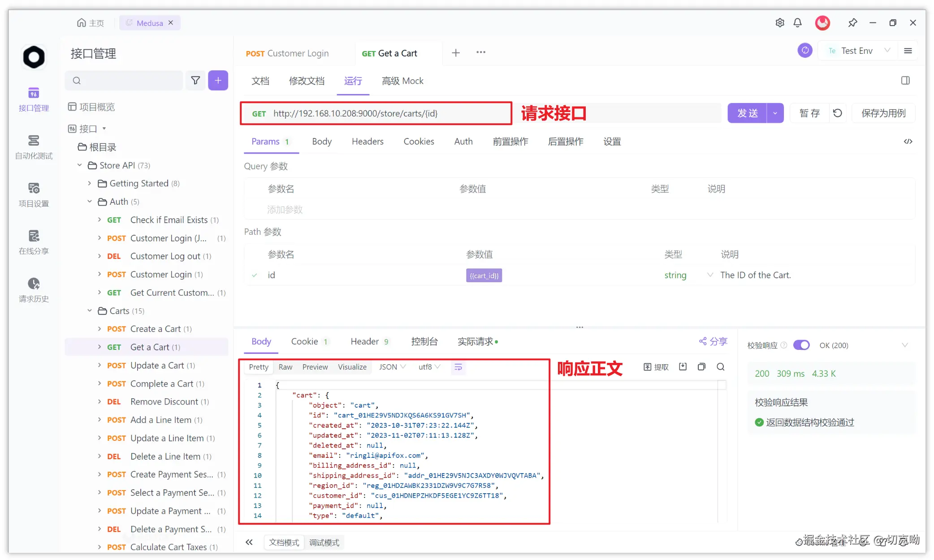Switch to the 高级 Mock tab
The image size is (934, 560).
pyautogui.click(x=402, y=81)
